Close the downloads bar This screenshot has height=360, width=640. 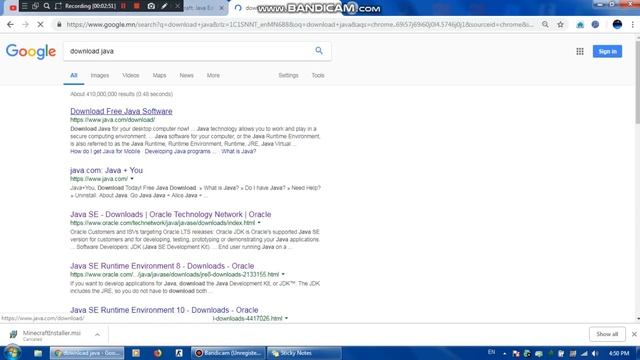[x=634, y=334]
